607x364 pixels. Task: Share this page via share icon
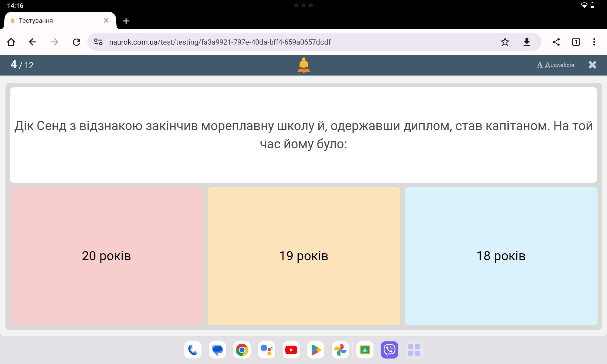coord(556,42)
